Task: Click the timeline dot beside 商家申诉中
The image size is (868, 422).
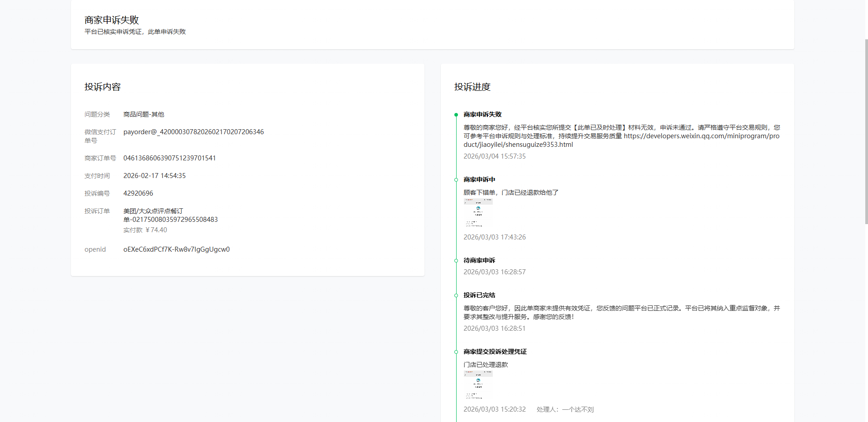Action: coord(456,180)
